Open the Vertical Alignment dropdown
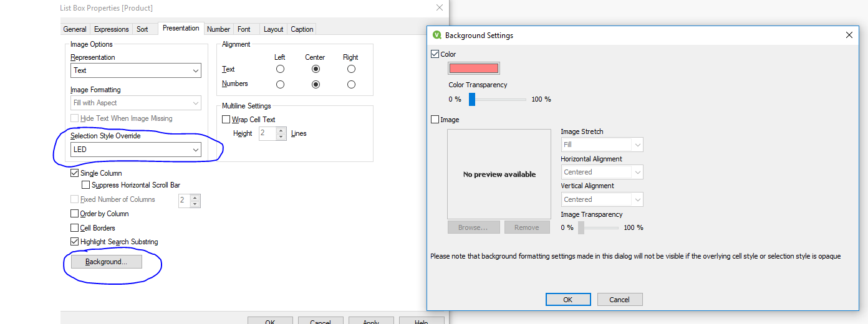 coord(602,199)
